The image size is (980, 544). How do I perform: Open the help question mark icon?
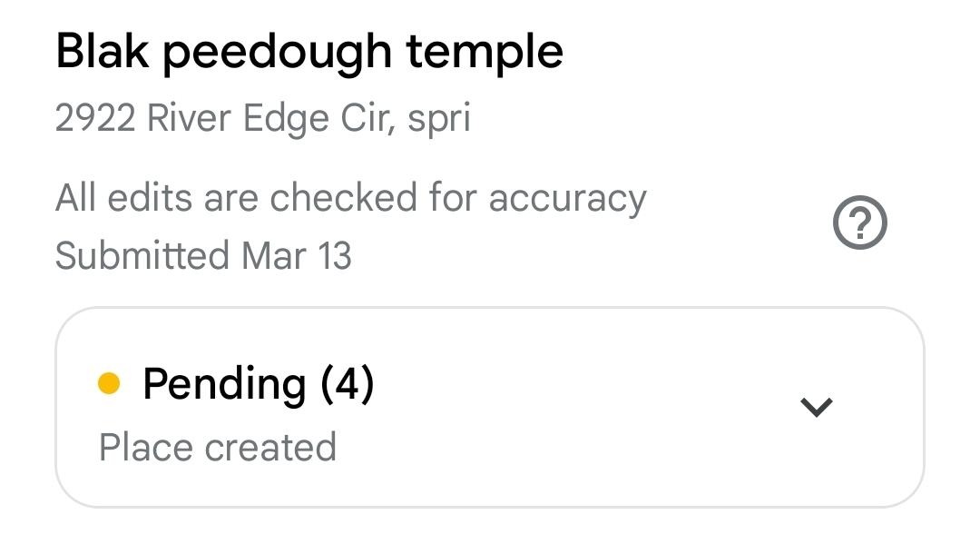click(x=859, y=223)
